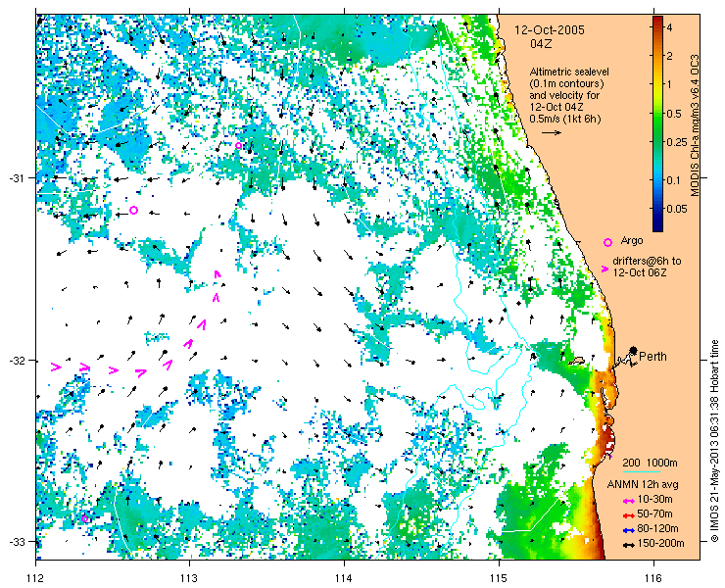725x588 pixels.
Task: Click the 'ANMN 12h avg' legend heading
Action: click(x=643, y=485)
